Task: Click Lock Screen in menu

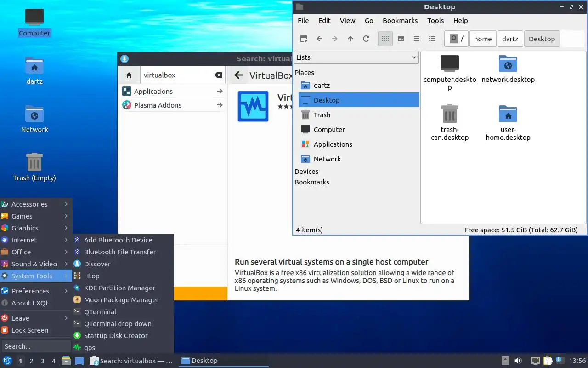Action: (x=36, y=330)
